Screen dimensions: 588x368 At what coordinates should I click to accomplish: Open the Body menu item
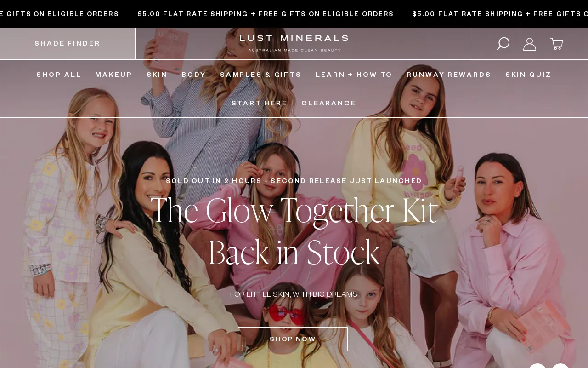point(194,75)
